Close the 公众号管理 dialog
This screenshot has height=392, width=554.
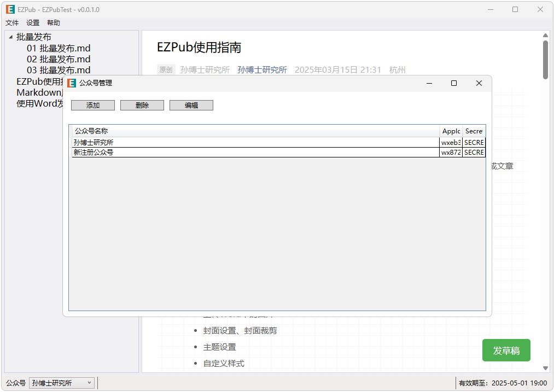479,83
